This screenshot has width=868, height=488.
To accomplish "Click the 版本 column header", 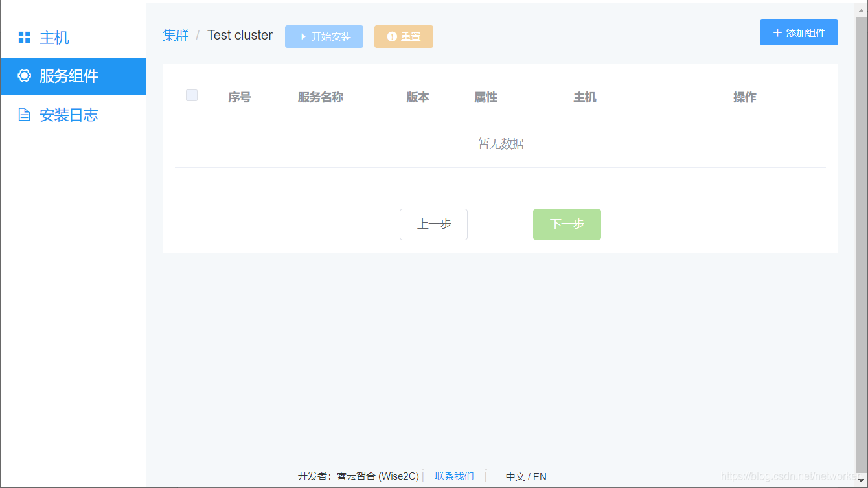I will 418,97.
